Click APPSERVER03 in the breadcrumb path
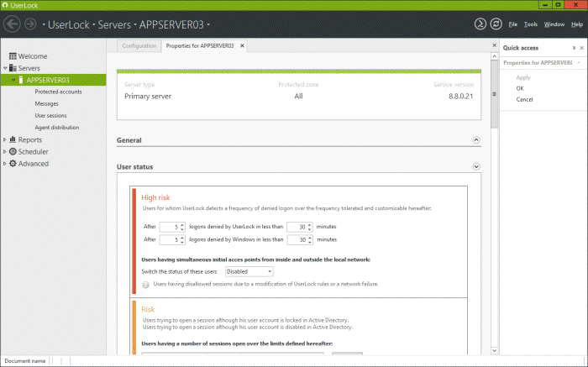This screenshot has height=367, width=588. click(171, 24)
